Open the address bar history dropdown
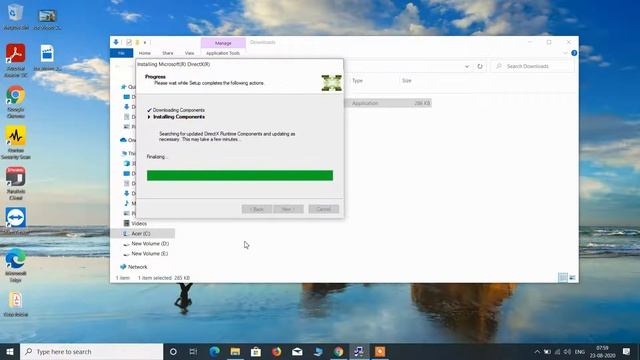This screenshot has height=360, width=640. point(467,66)
